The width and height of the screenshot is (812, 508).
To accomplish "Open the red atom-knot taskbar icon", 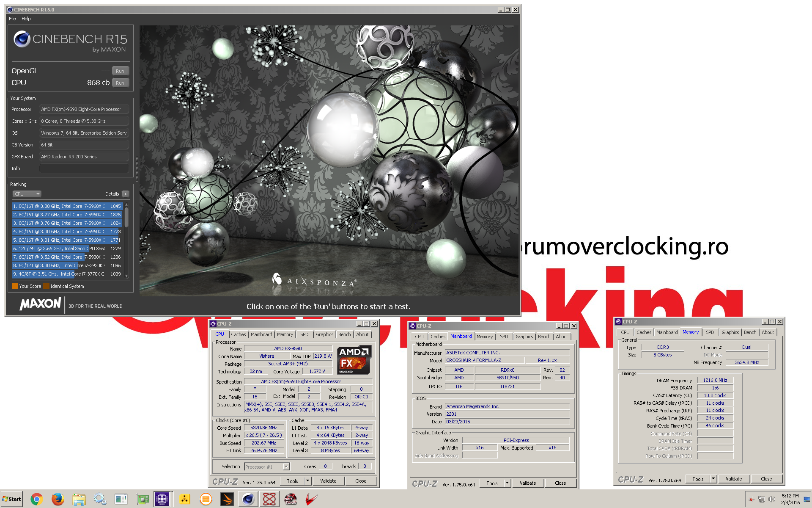I will tap(269, 500).
